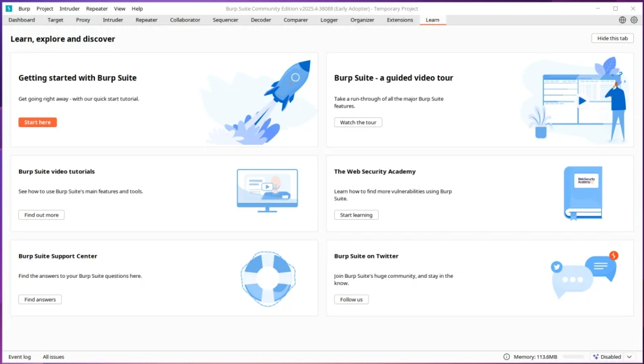Click the Getting started with Burp Suite heading

[x=77, y=77]
